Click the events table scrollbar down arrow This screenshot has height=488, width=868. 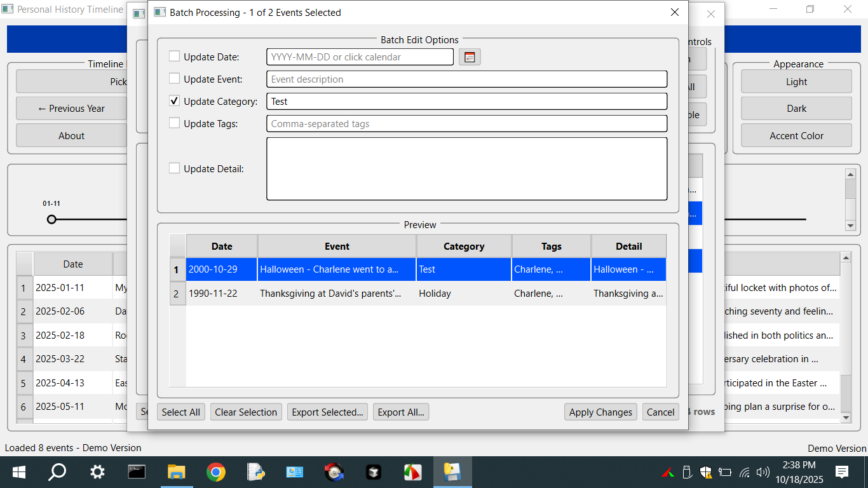pos(845,417)
